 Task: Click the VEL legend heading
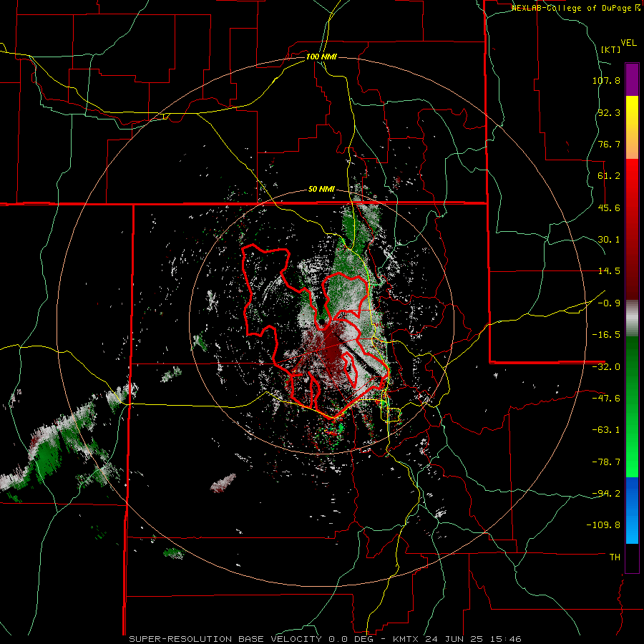pyautogui.click(x=629, y=43)
